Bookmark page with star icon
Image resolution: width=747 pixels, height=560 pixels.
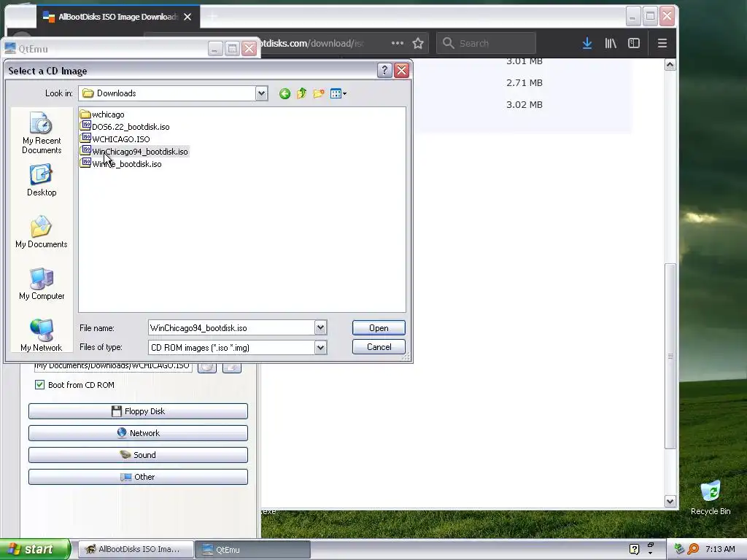click(x=418, y=43)
